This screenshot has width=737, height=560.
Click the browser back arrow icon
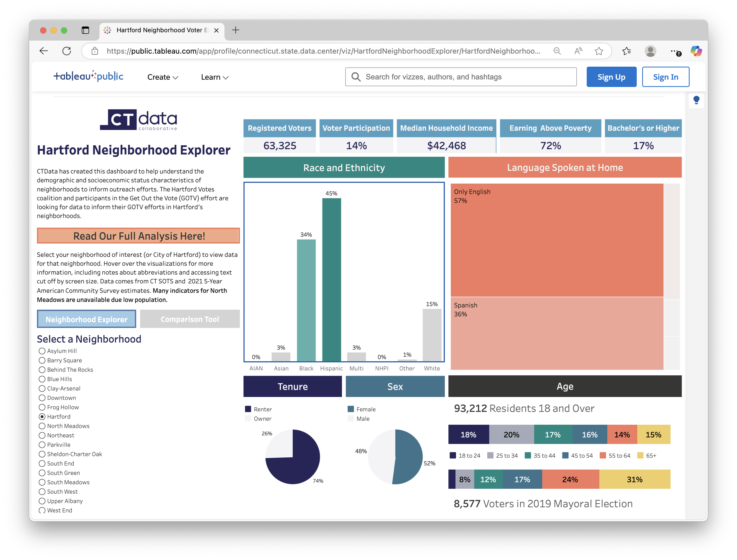click(x=44, y=51)
